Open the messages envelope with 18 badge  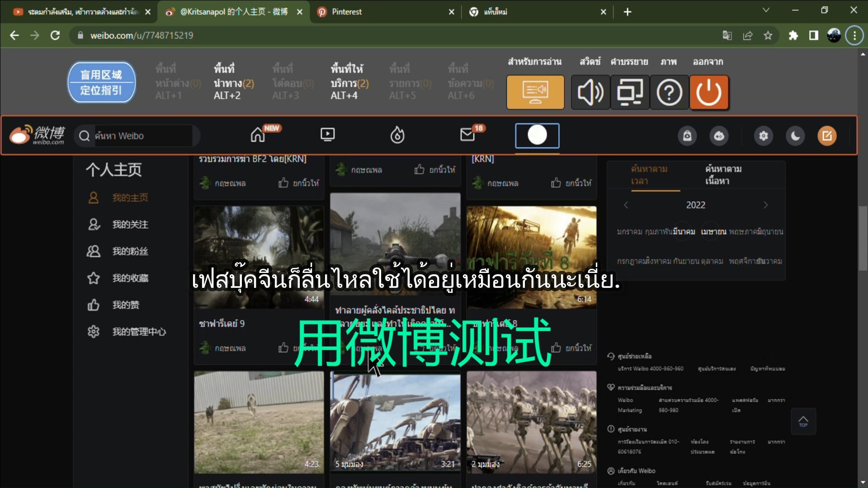tap(467, 135)
